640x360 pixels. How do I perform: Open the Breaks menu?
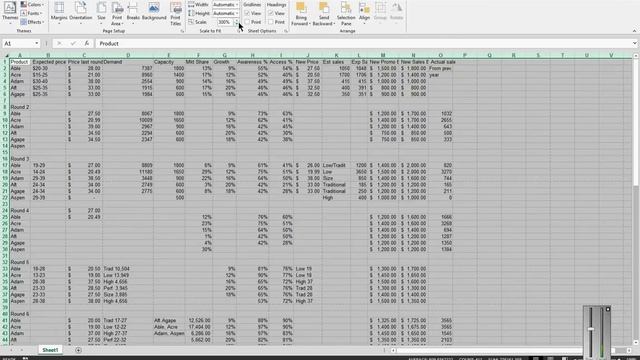(x=133, y=12)
